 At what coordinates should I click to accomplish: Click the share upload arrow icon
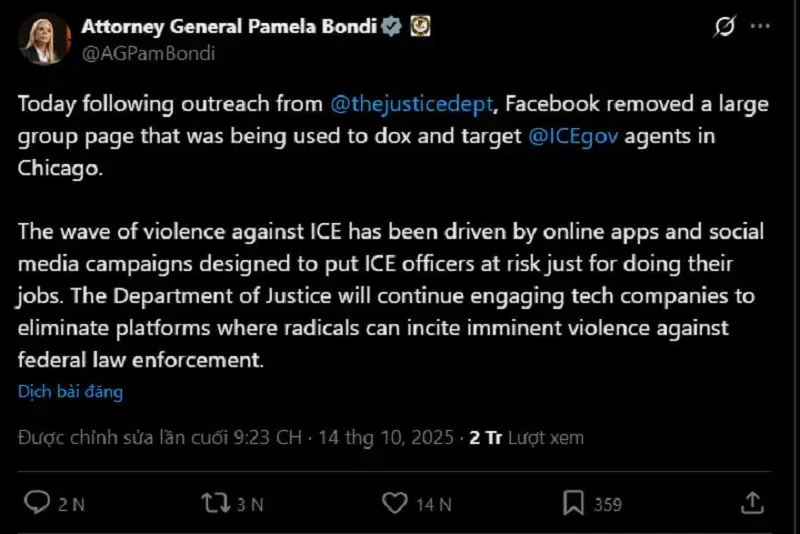pyautogui.click(x=753, y=503)
